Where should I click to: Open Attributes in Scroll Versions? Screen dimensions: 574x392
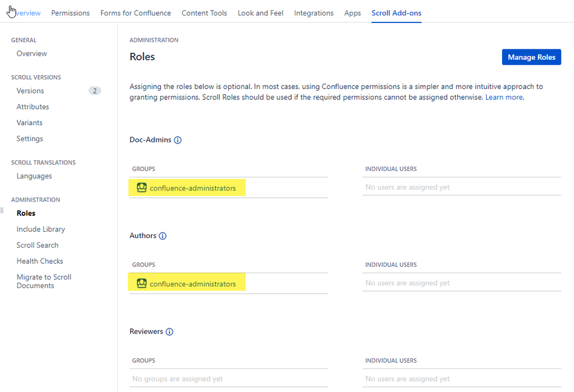click(33, 107)
